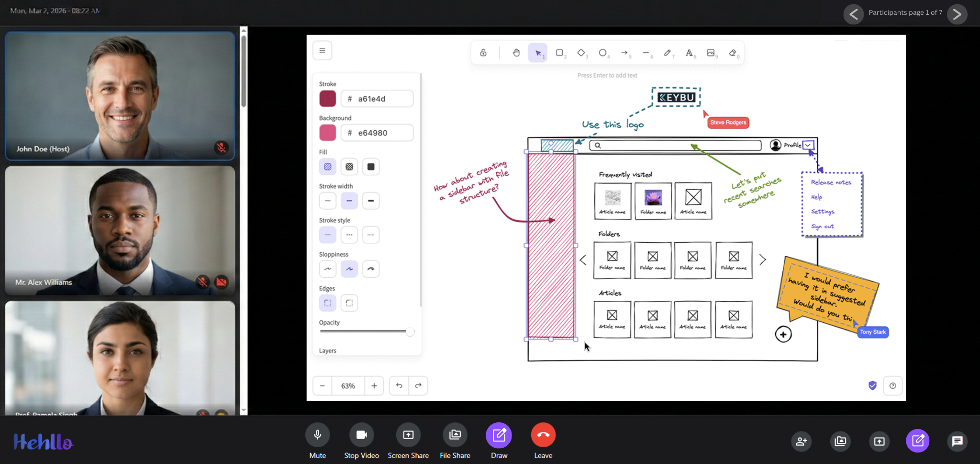
Task: Click the shield encryption icon
Action: tap(872, 385)
